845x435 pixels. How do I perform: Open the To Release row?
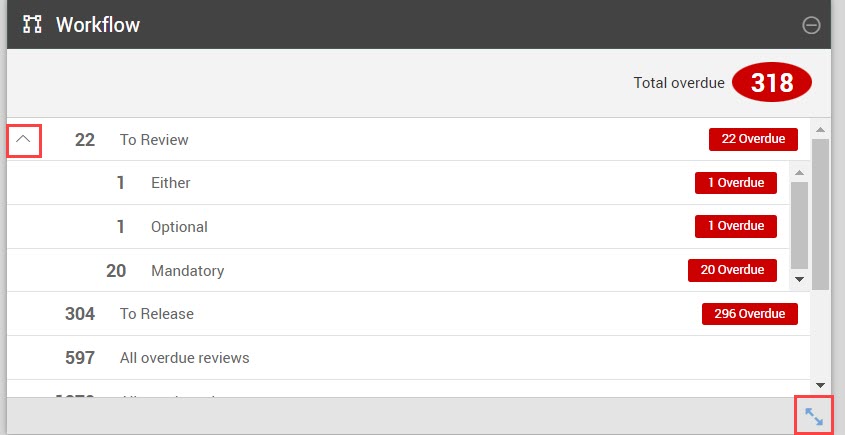tap(408, 314)
